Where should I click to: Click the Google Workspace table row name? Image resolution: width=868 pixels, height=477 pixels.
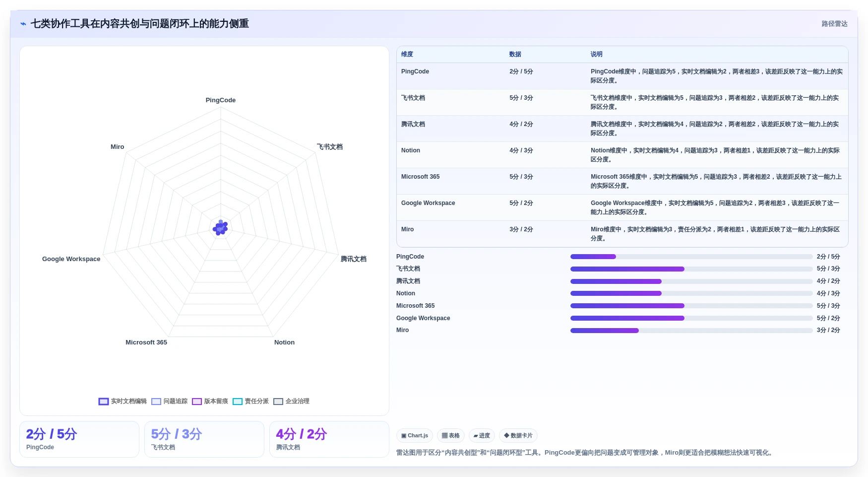428,203
